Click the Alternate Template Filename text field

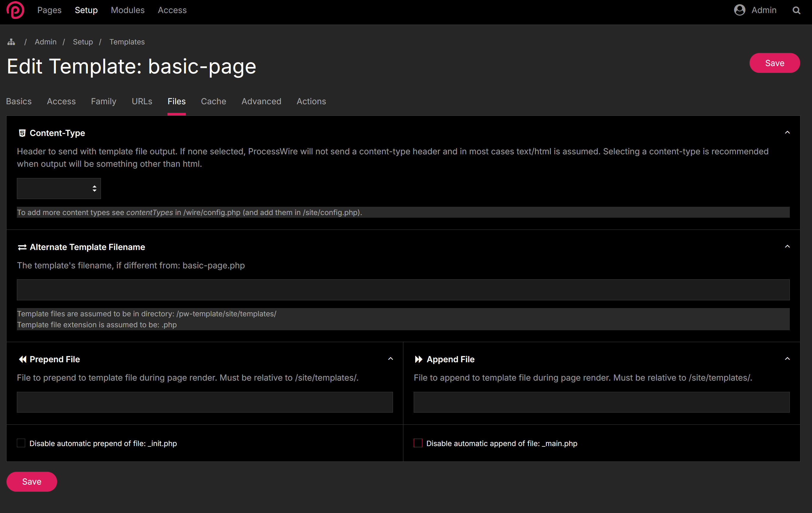(403, 290)
